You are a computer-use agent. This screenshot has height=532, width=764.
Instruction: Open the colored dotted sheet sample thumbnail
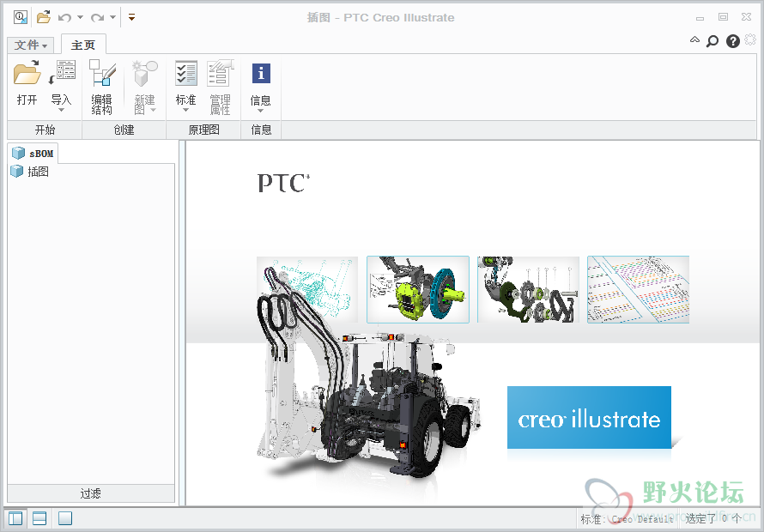point(639,289)
